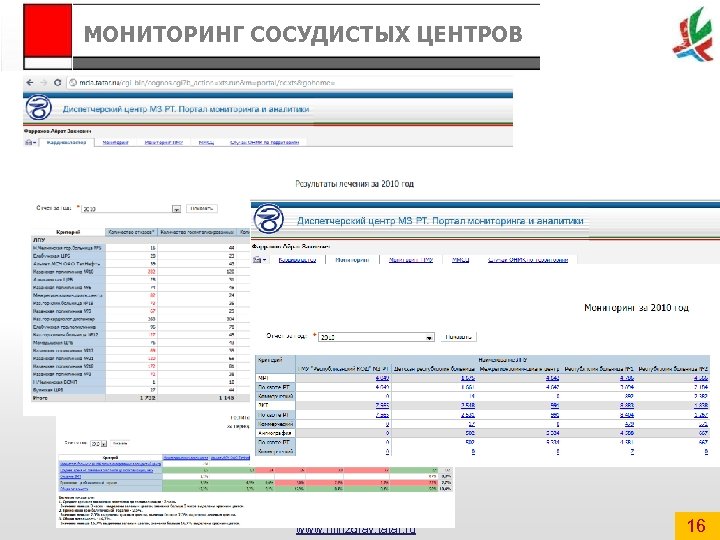Click the Мониторинг за 2010 год heading
The width and height of the screenshot is (720, 540).
pyautogui.click(x=636, y=308)
